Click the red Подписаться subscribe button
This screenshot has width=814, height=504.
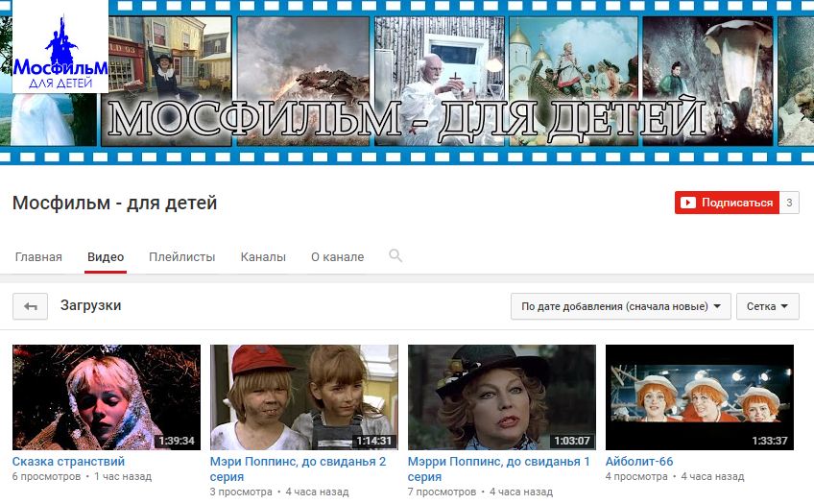[727, 203]
